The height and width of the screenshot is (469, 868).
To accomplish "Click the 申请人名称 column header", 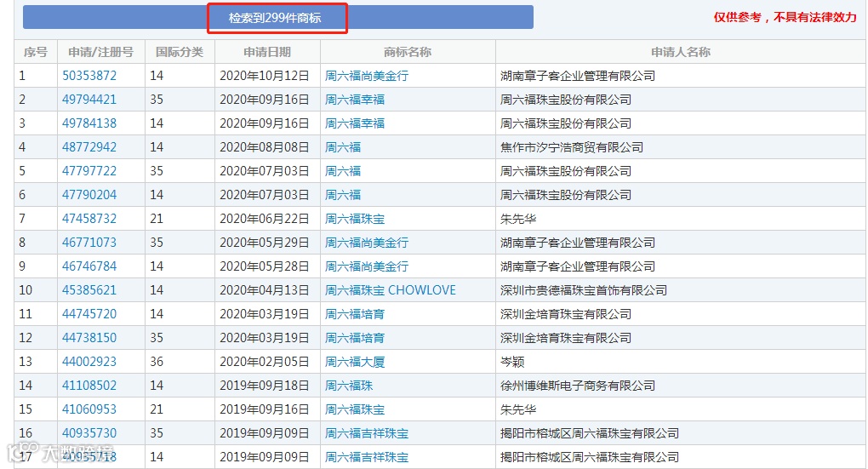I will [680, 51].
